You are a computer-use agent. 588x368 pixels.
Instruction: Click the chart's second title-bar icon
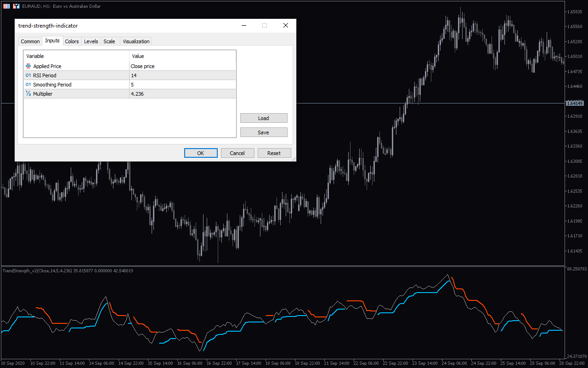click(16, 6)
